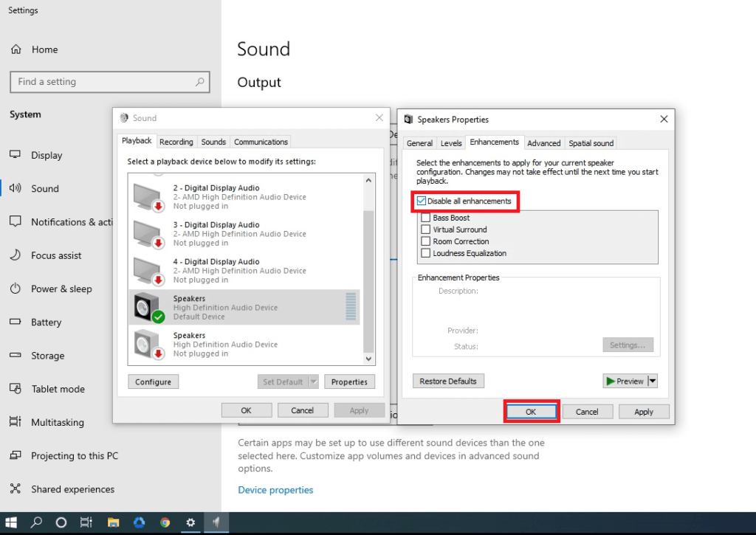Open Battery settings from the sidebar

(47, 322)
